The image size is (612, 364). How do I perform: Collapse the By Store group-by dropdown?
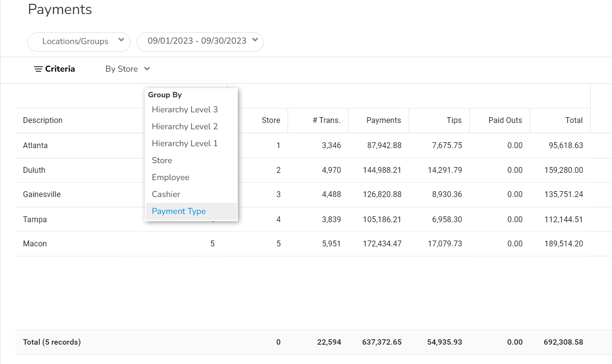click(x=128, y=69)
